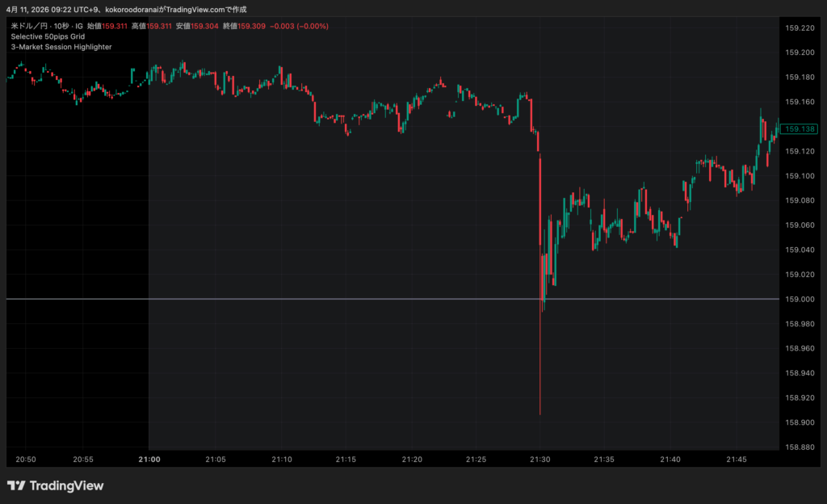The image size is (827, 504).
Task: Click the 21:30 time axis label
Action: (x=539, y=460)
